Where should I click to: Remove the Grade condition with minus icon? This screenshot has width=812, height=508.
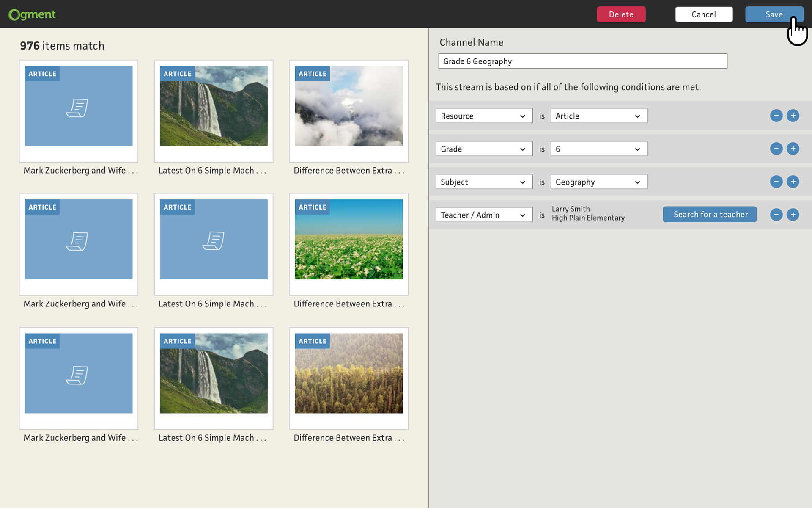[x=776, y=149]
